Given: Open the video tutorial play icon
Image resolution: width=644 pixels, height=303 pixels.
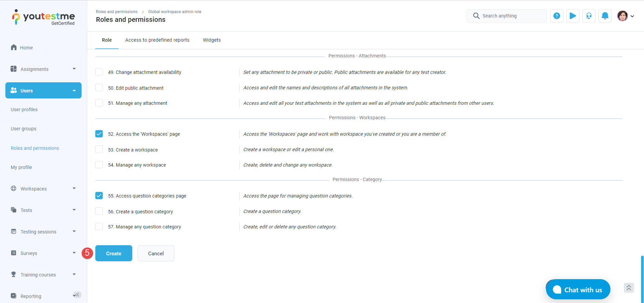Looking at the screenshot, I should click(573, 16).
